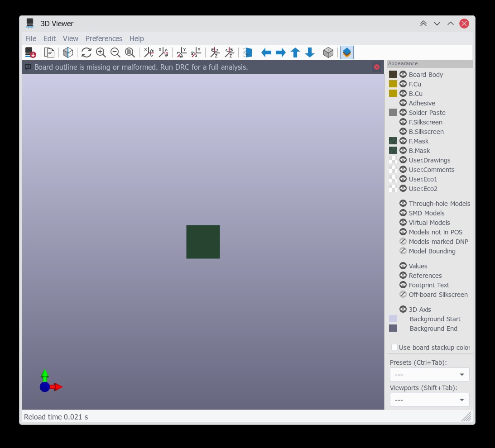This screenshot has height=448, width=495.
Task: Rotate X clockwise icon
Action: [149, 52]
